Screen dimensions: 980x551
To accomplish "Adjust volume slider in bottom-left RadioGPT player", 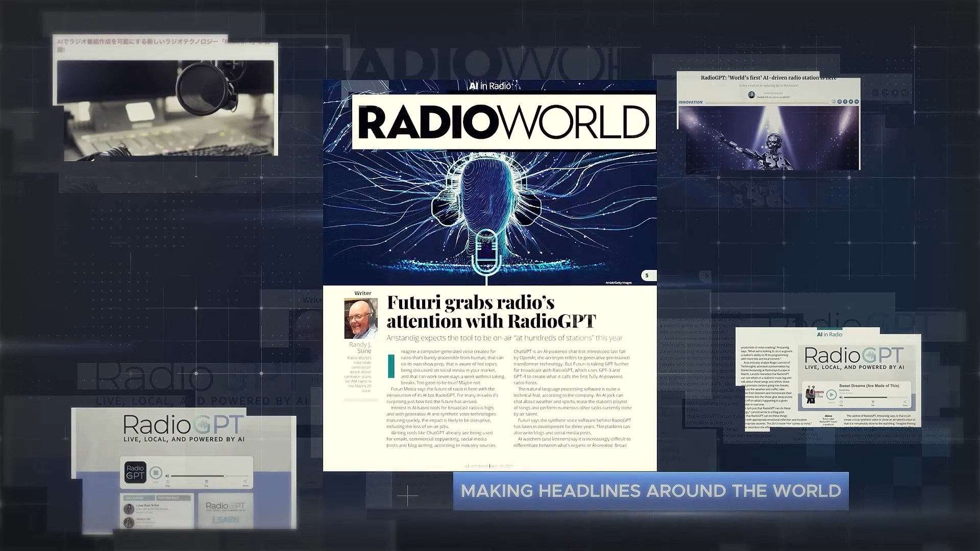I will click(225, 476).
